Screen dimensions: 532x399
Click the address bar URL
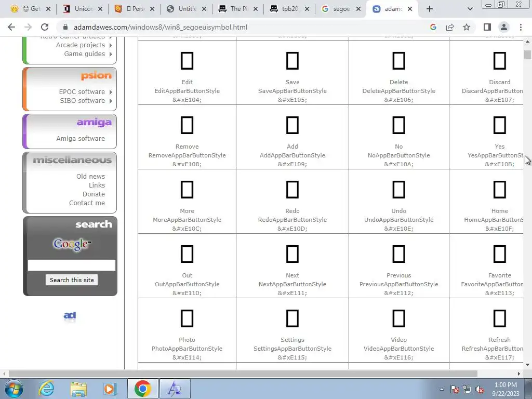pyautogui.click(x=161, y=27)
